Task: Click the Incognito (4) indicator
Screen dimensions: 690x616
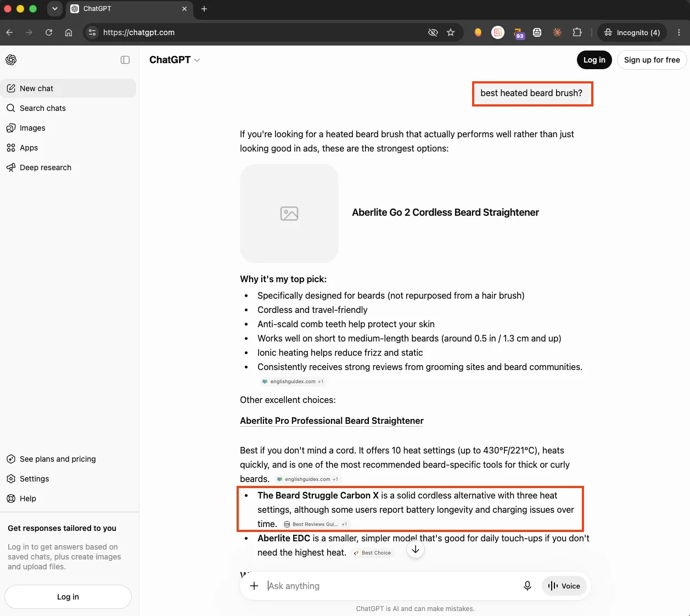Action: [632, 32]
